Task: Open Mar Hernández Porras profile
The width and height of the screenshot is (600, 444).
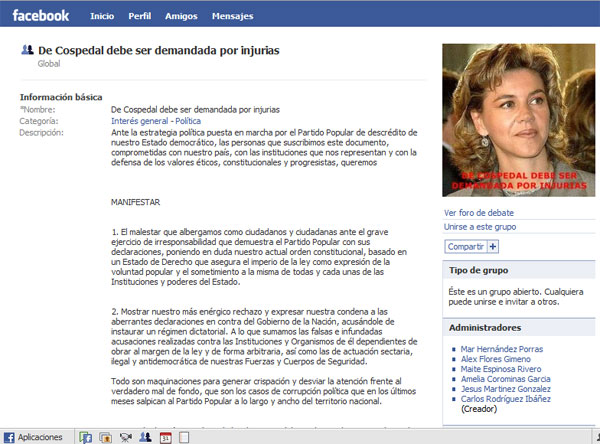Action: pyautogui.click(x=502, y=349)
